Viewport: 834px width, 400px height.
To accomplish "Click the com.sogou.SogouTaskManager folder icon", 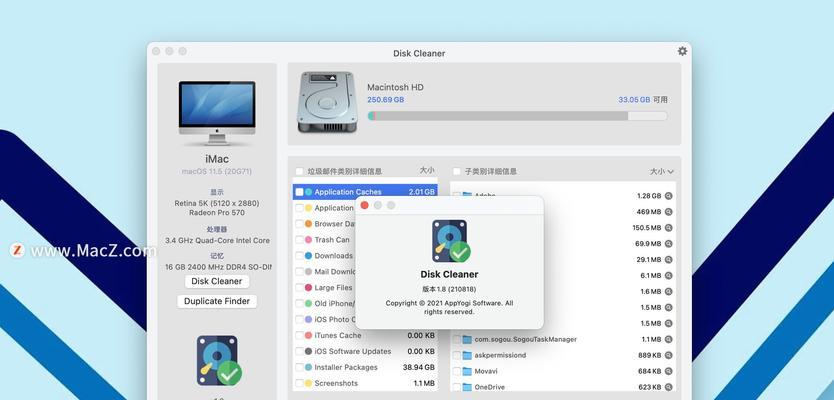I will coord(467,339).
